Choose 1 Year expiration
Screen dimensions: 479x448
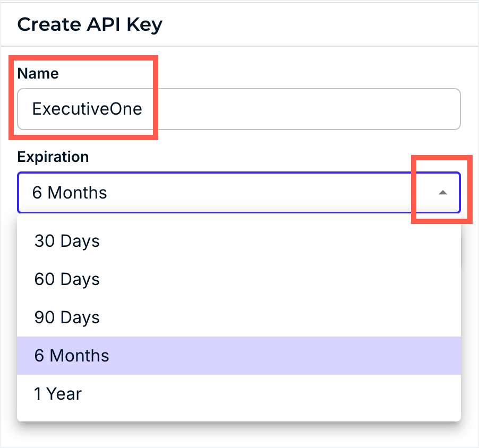tap(58, 394)
